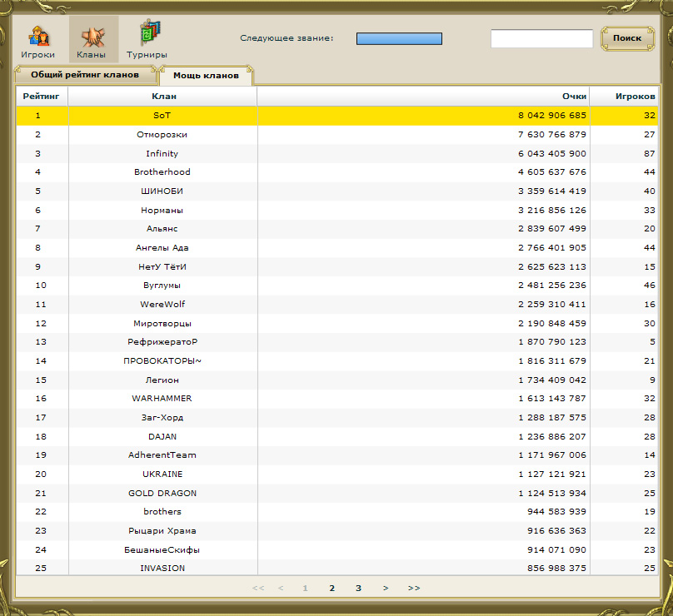Open page 3 of the rating
The image size is (673, 616).
(x=358, y=588)
